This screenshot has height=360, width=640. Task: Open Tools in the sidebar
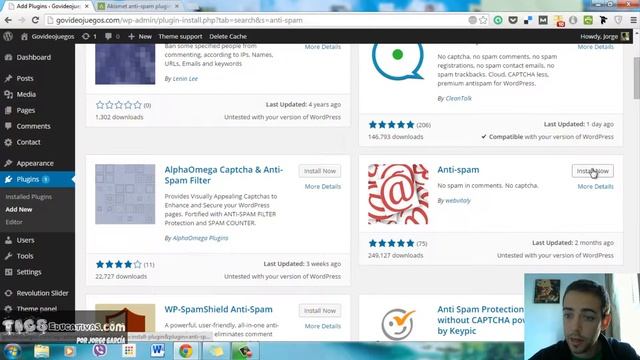click(25, 256)
